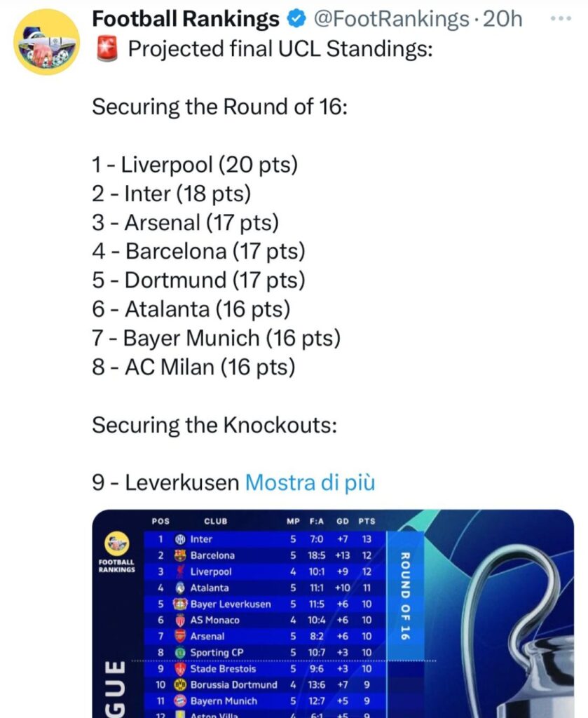
Task: Open the three-dot tweet options menu
Action: point(561,19)
